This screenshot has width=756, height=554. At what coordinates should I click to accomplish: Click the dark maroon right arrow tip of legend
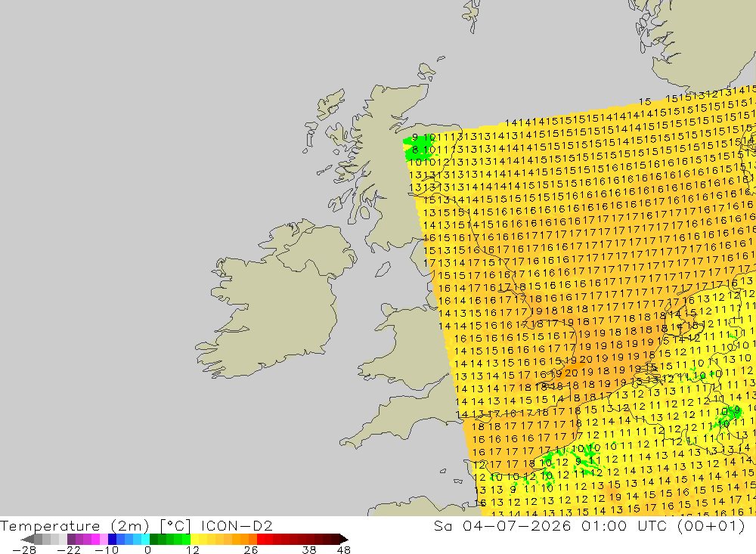[x=344, y=539]
